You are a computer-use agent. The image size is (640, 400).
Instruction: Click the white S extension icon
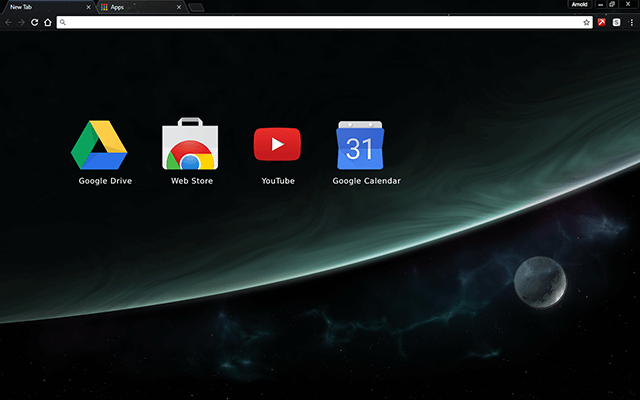pos(616,22)
